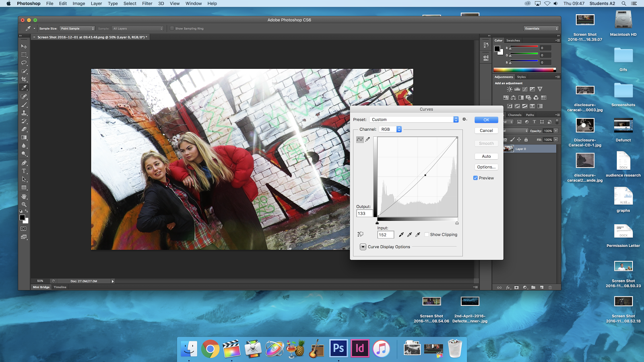
Task: Switch to edit-points curve mode
Action: tap(360, 140)
